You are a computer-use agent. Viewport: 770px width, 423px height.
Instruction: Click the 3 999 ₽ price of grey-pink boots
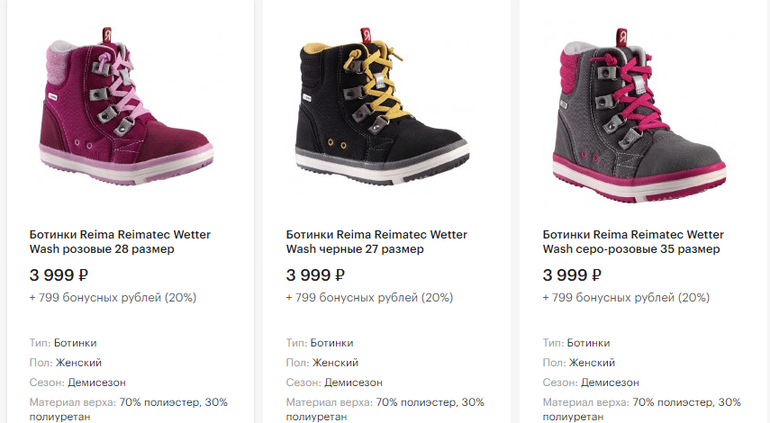tap(573, 275)
